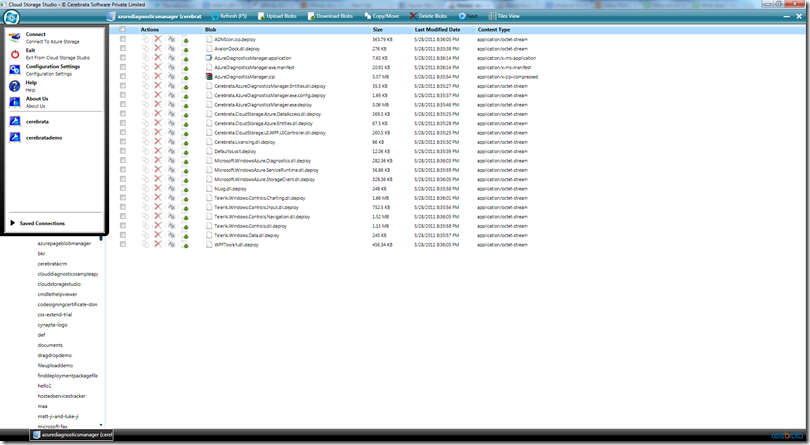Select documents container in tree

coord(50,345)
